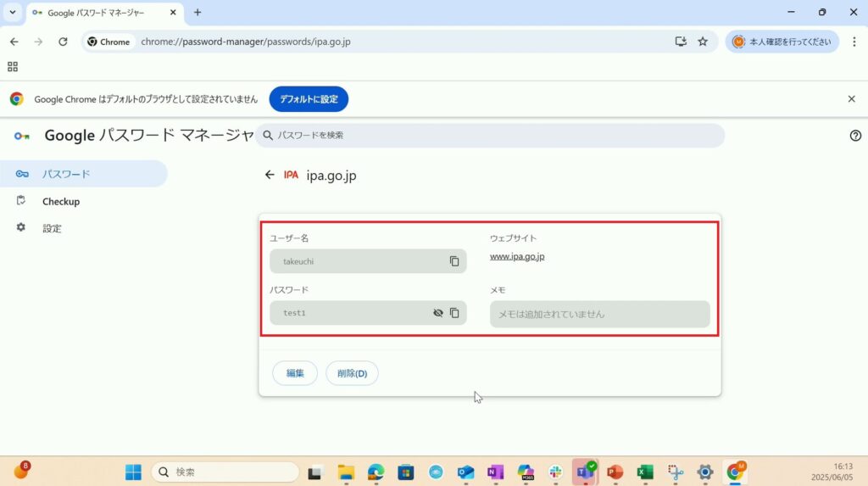This screenshot has height=486, width=868.
Task: Click the 本人確認を行ってください profile button
Action: pos(782,42)
